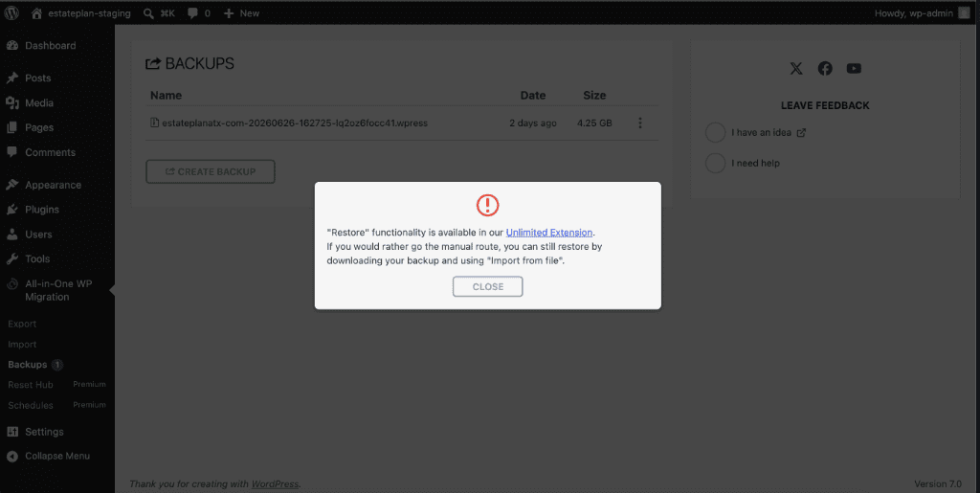Open the Comments menu in sidebar
980x493 pixels.
coord(50,152)
